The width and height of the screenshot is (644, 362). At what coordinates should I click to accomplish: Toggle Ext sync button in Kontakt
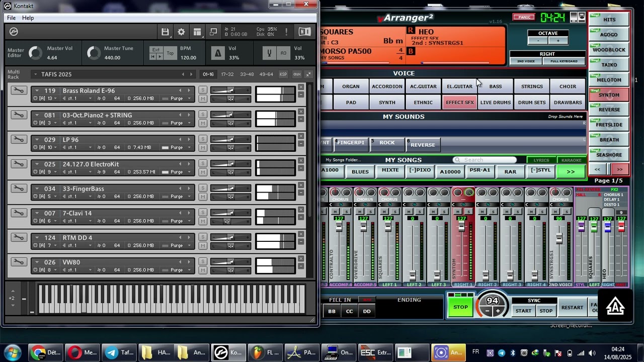[x=156, y=50]
